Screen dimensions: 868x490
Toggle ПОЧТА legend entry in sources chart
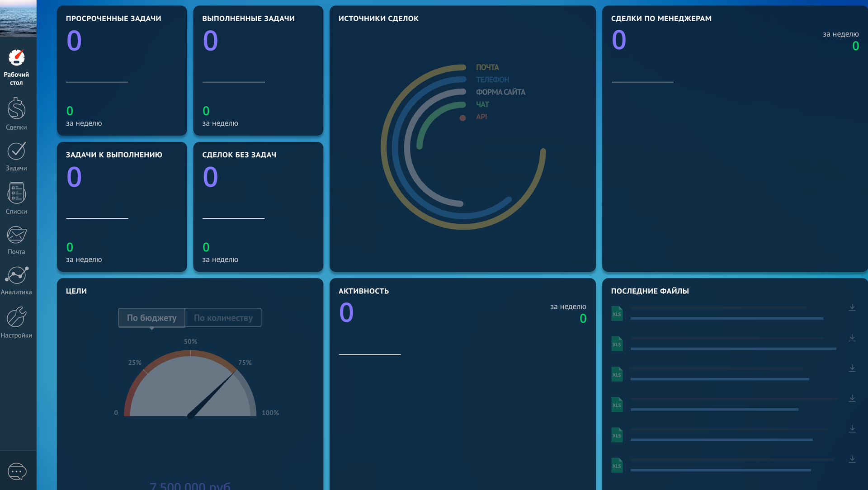[x=487, y=67]
